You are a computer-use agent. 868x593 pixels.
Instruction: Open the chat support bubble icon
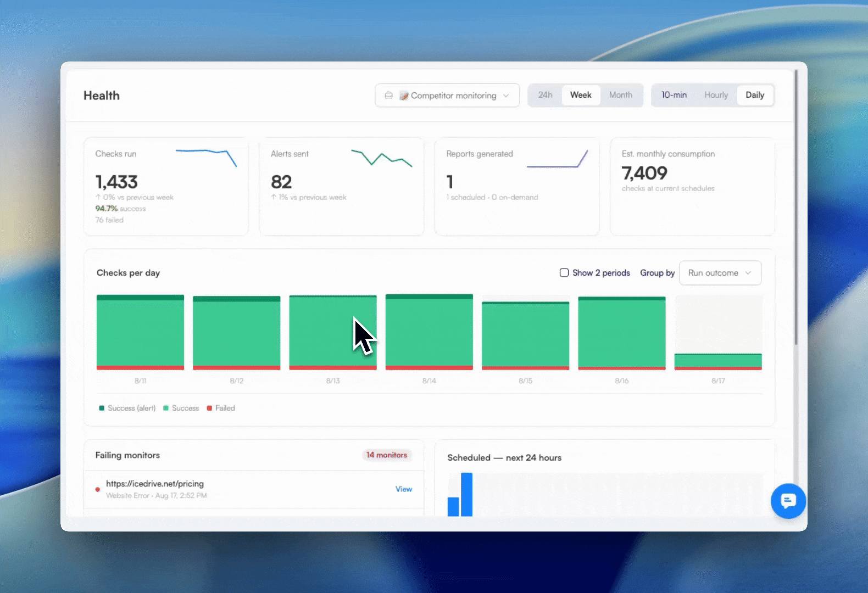coord(788,501)
